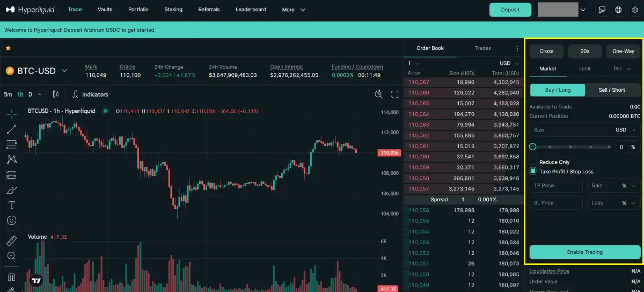
Task: Open the candlestick chart style icon
Action: click(x=55, y=94)
